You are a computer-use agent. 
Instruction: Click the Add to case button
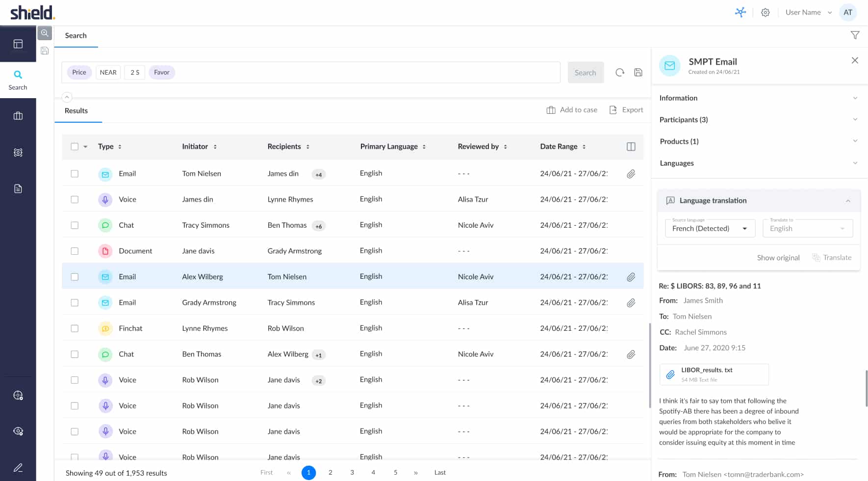[x=572, y=110]
